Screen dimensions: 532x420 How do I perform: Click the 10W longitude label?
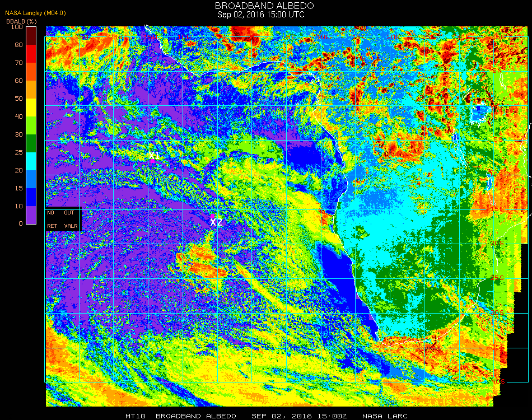[185, 36]
